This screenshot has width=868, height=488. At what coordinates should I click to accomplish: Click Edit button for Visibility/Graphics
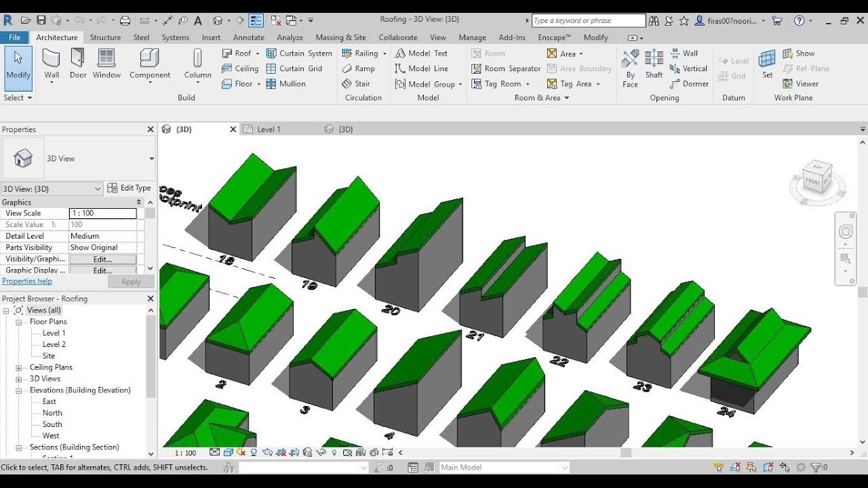click(102, 259)
